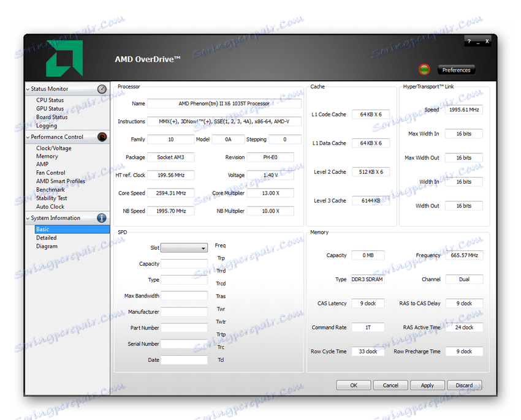The image size is (521, 420).
Task: Click the HT ref. Clock value field
Action: [171, 175]
